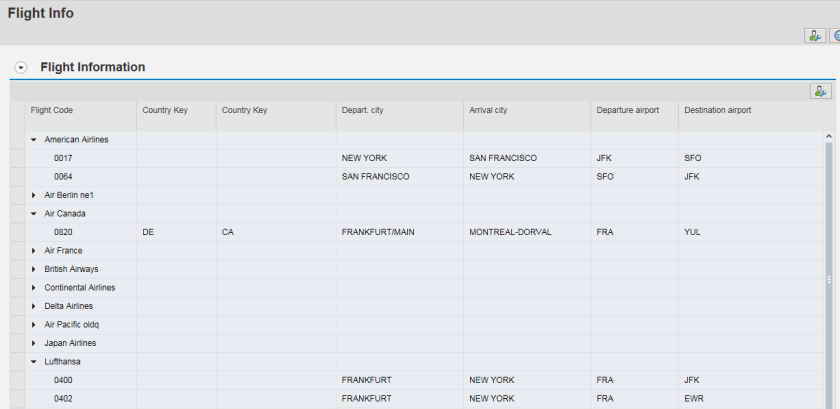840x409 pixels.
Task: Click the partially visible help icon
Action: click(836, 36)
